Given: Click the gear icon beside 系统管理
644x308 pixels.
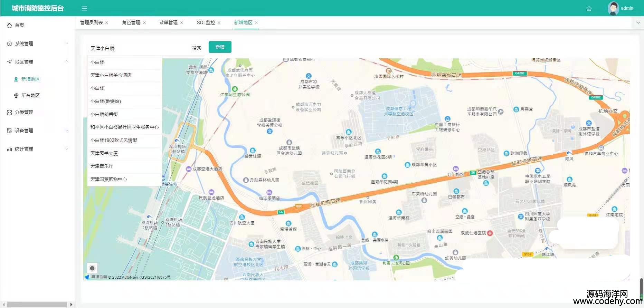Looking at the screenshot, I should (x=9, y=44).
